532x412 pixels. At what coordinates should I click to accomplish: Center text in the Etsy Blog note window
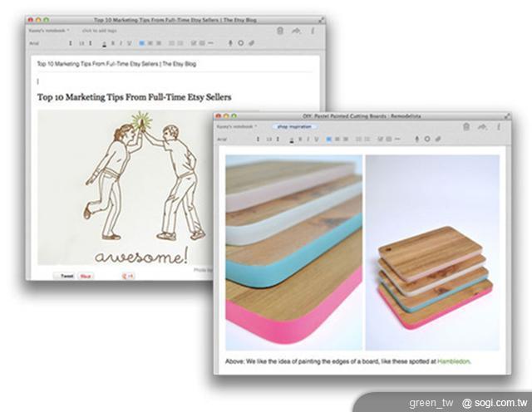coord(150,43)
